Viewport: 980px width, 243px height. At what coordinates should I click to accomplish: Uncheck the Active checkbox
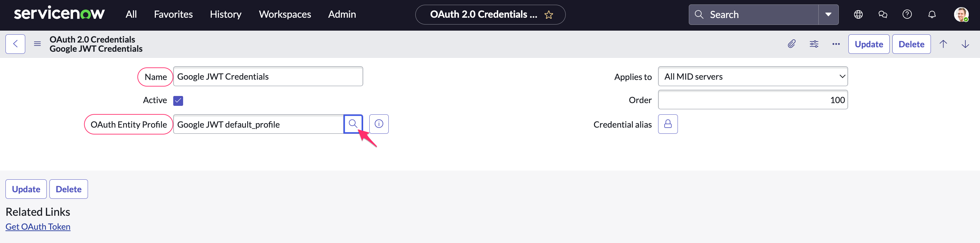(x=178, y=100)
